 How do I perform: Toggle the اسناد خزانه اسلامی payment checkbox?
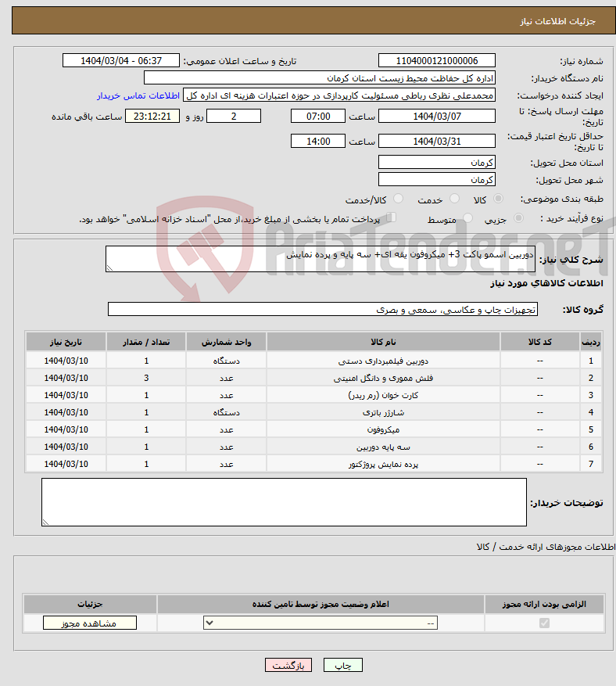pyautogui.click(x=392, y=217)
